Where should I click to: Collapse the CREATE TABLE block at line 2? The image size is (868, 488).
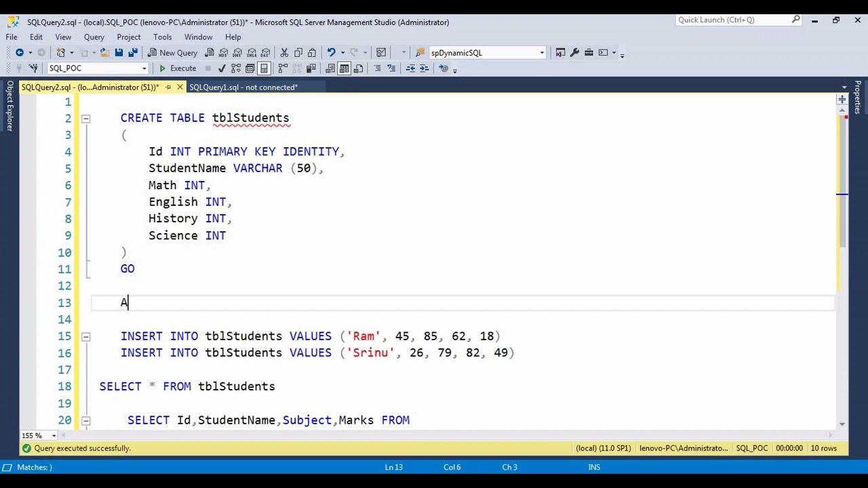85,119
